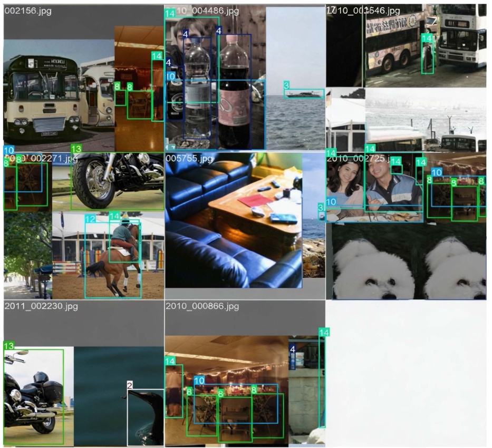
Task: Click class label 12 on the horse box
Action: [90, 219]
